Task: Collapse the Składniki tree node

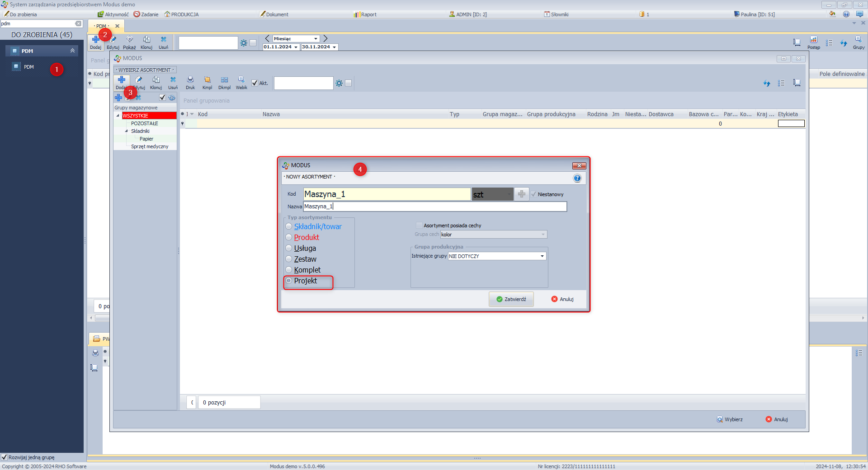Action: pos(127,131)
